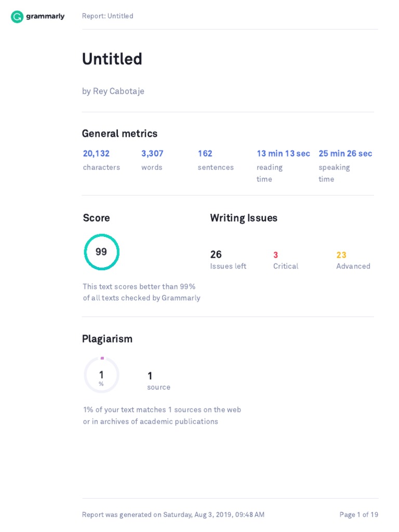399x532 pixels.
Task: Show the 3 Critical issues
Action: 276,255
